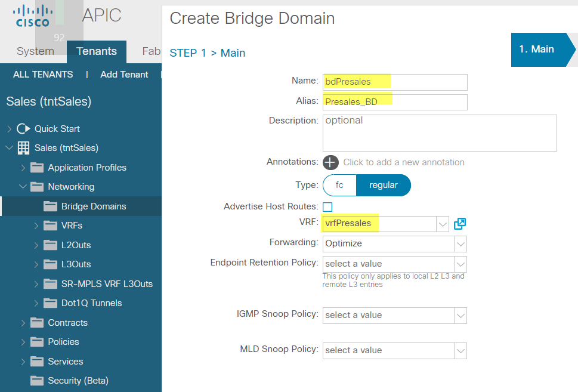The width and height of the screenshot is (578, 392).
Task: Click the Security (Beta) folder icon
Action: pos(37,381)
